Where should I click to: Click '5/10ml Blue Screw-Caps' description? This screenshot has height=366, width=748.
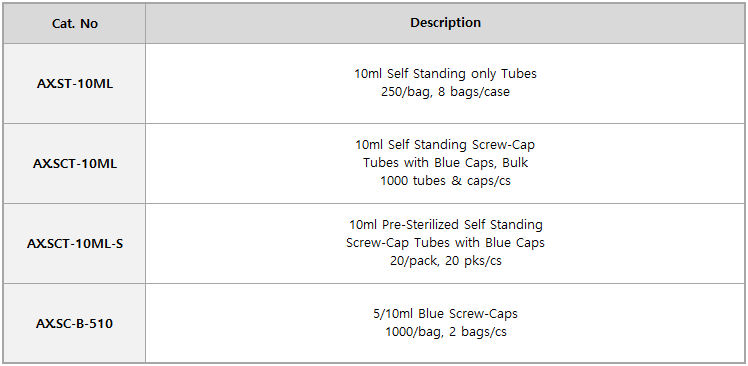pyautogui.click(x=446, y=314)
